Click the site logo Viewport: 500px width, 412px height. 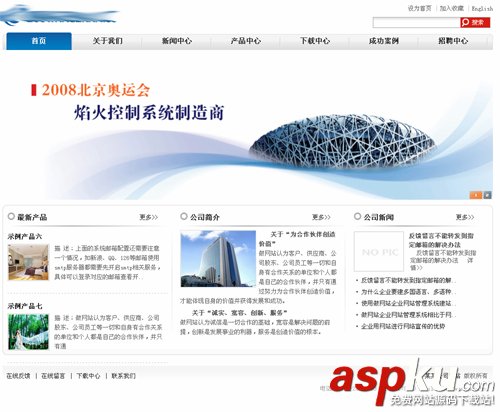point(59,16)
